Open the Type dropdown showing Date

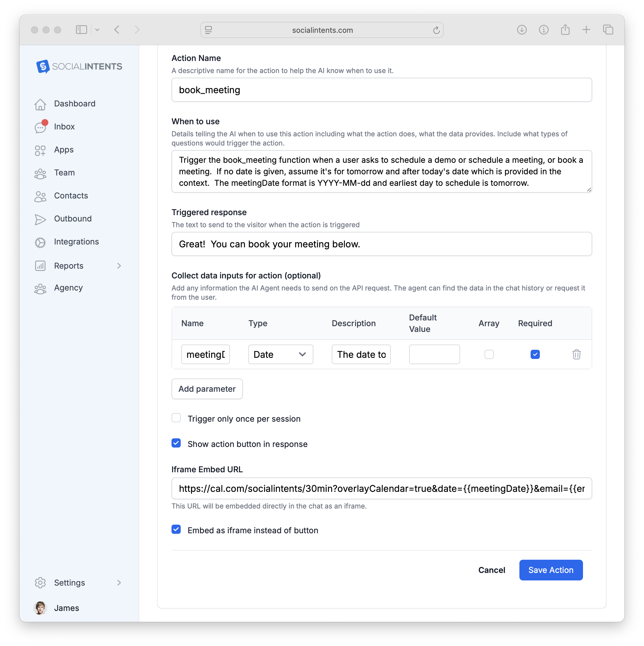point(280,354)
